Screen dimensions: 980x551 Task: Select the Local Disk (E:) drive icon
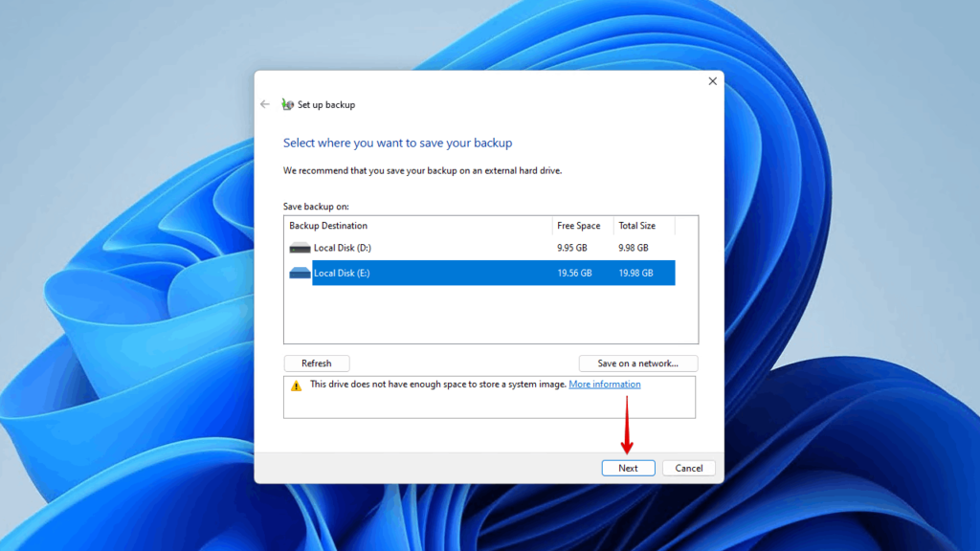(x=299, y=272)
